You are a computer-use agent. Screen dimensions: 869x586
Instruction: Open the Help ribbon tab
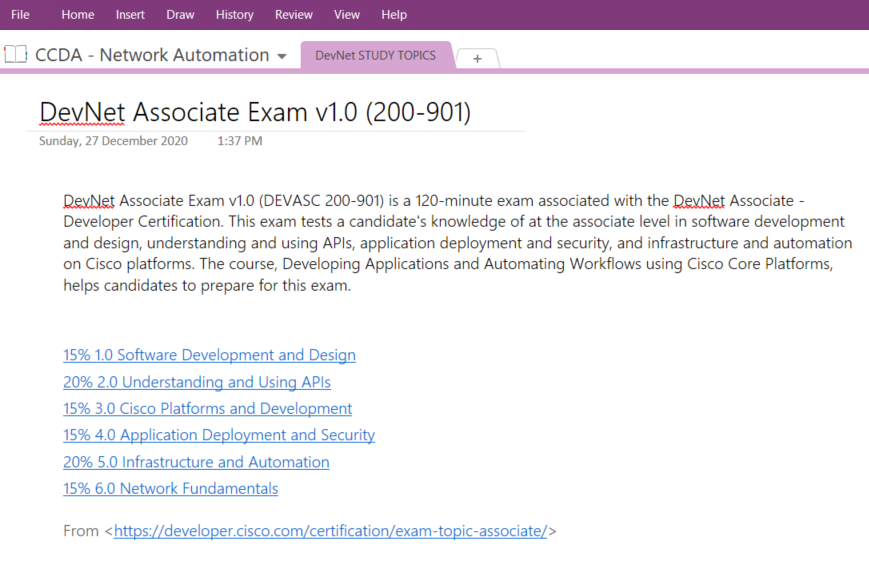[394, 14]
